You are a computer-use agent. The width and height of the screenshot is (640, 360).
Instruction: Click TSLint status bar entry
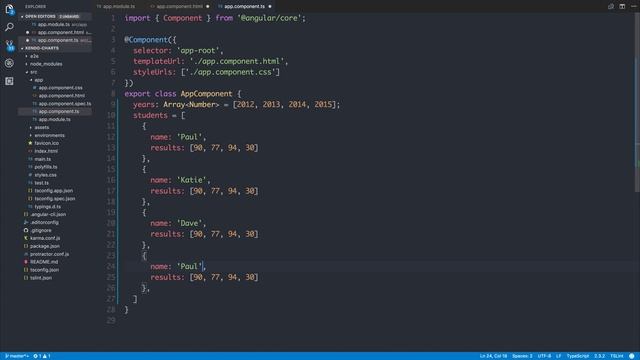point(616,356)
